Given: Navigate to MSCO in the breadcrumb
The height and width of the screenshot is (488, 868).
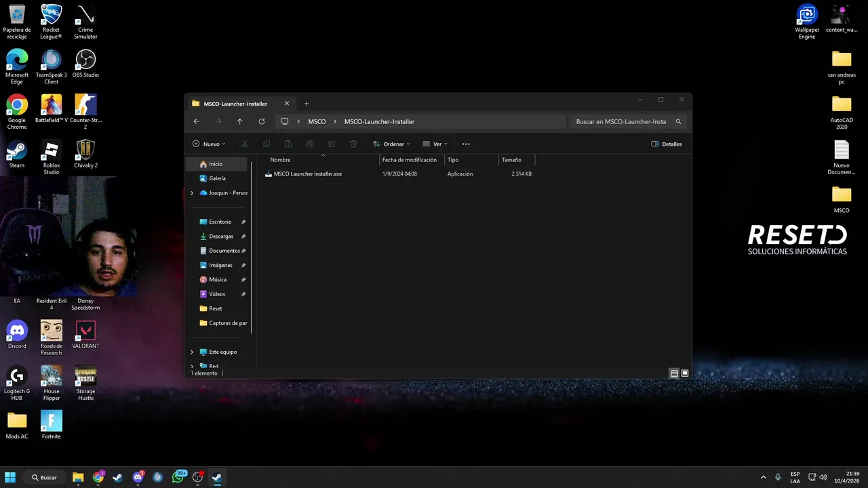Looking at the screenshot, I should click(317, 122).
